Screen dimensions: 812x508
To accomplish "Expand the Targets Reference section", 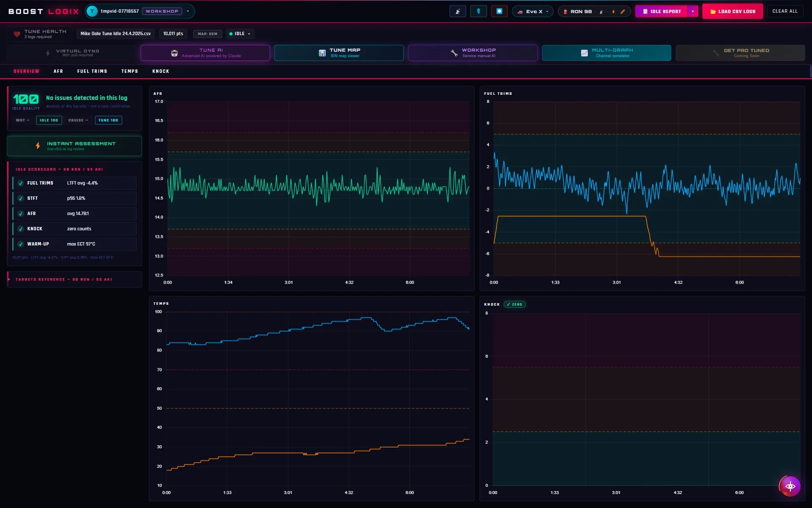I will pyautogui.click(x=74, y=279).
